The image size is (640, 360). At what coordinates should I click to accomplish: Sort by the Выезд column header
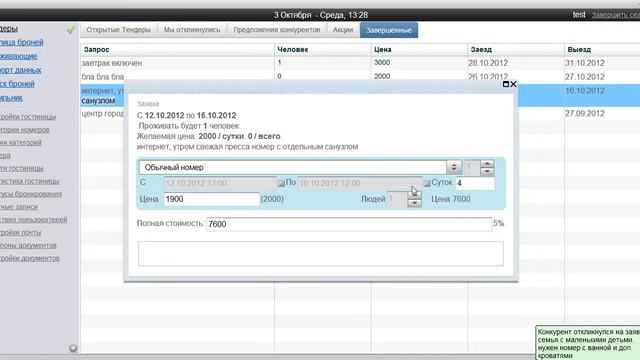click(x=602, y=49)
